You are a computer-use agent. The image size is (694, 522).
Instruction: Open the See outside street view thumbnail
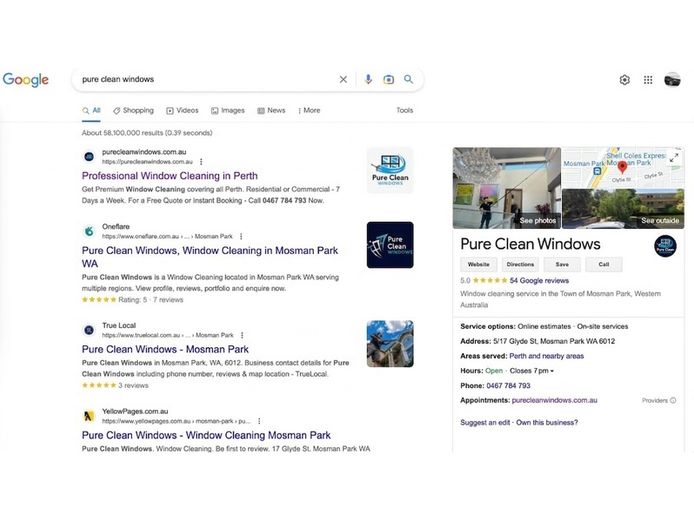pos(623,209)
